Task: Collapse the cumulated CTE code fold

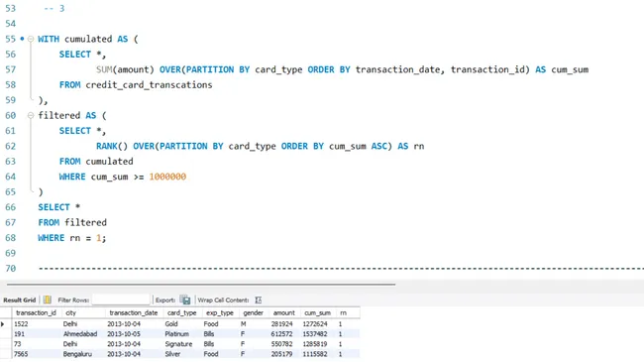Action: (x=31, y=39)
